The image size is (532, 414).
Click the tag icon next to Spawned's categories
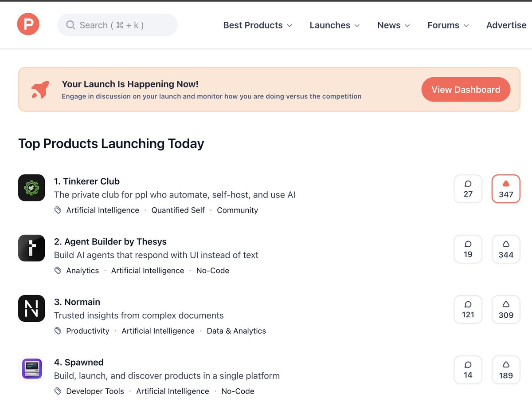coord(58,391)
